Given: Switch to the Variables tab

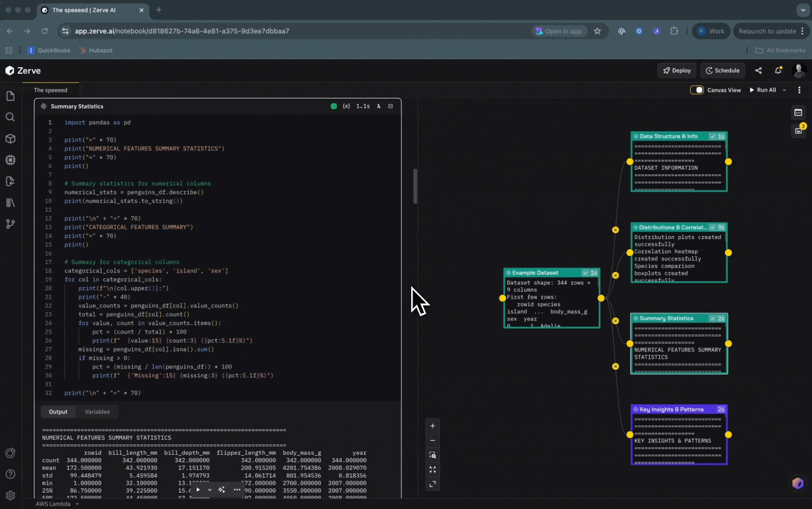Looking at the screenshot, I should [97, 412].
